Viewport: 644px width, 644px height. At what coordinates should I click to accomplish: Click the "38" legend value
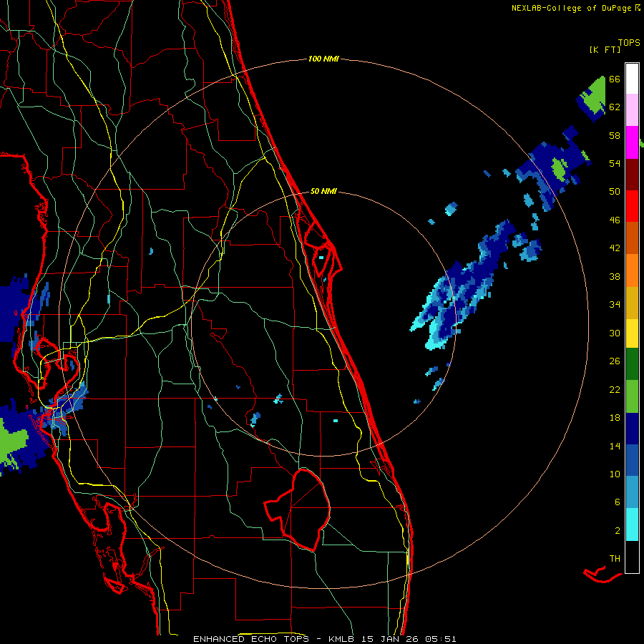pyautogui.click(x=615, y=276)
